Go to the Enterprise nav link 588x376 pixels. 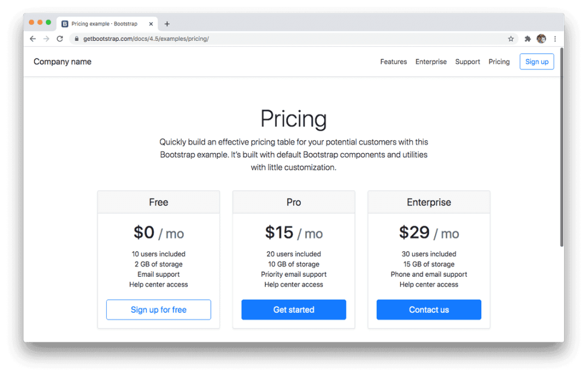(431, 62)
